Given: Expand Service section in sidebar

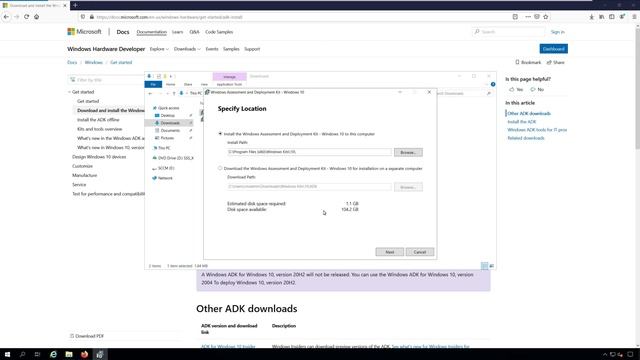Looking at the screenshot, I should (x=79, y=184).
